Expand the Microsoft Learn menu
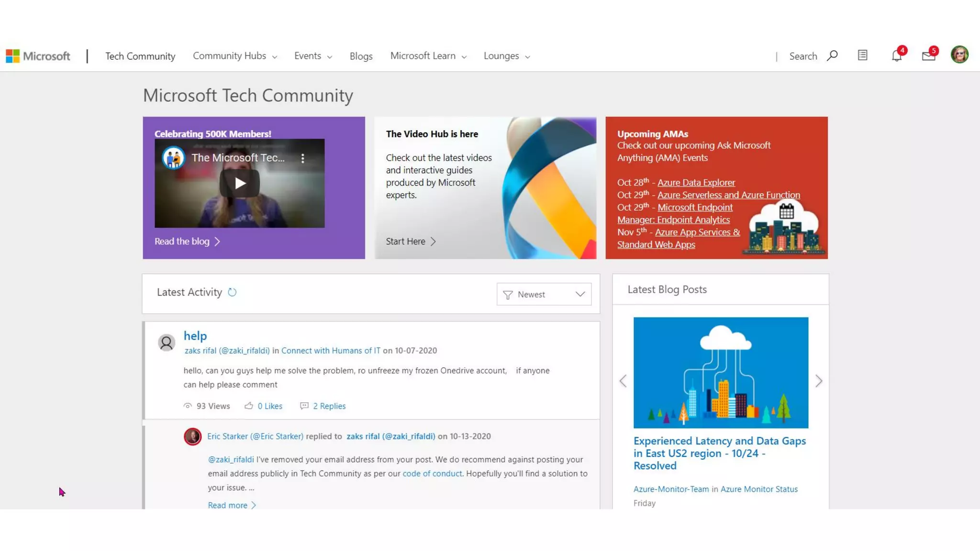This screenshot has height=551, width=980. [428, 56]
